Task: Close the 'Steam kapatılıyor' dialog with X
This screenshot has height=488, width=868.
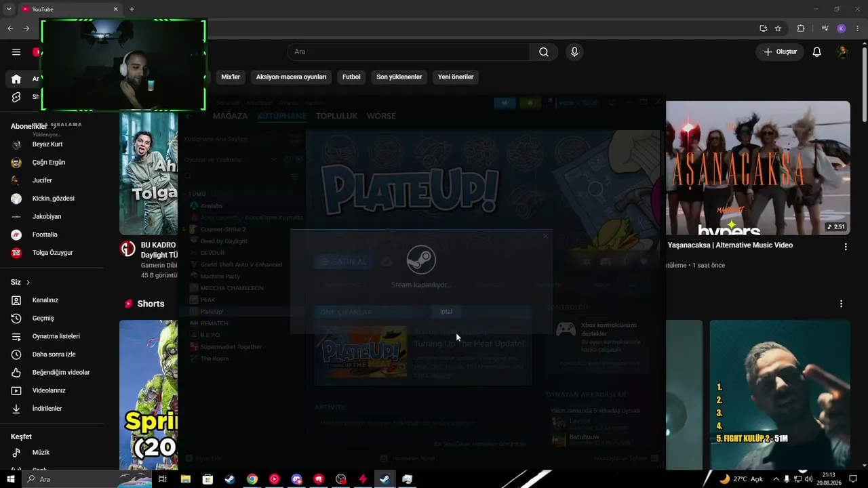Action: [x=545, y=237]
